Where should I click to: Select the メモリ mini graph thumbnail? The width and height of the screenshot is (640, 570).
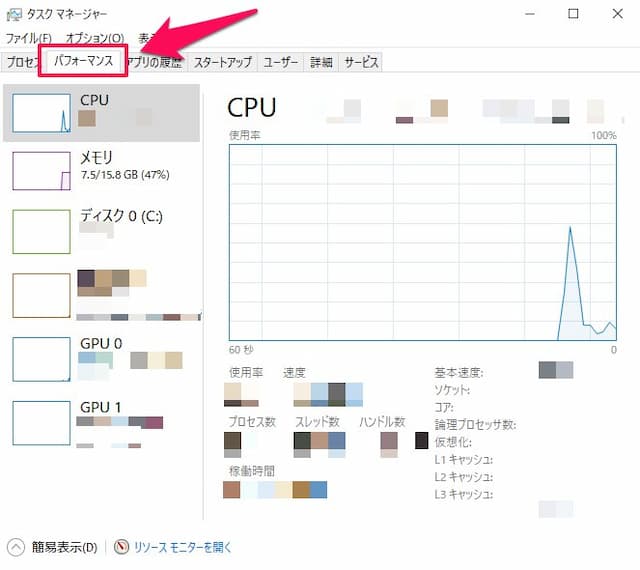41,171
